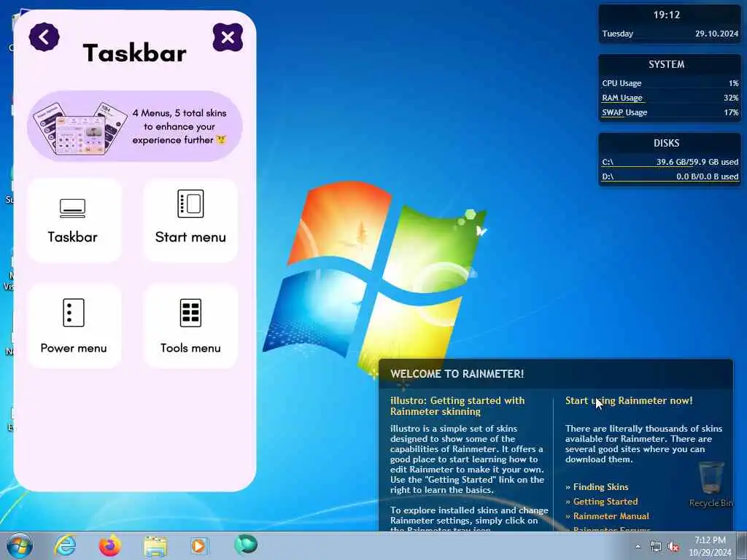Click 'Start using Rainmeter now!' heading
Screen dimensions: 747x560
(x=629, y=400)
